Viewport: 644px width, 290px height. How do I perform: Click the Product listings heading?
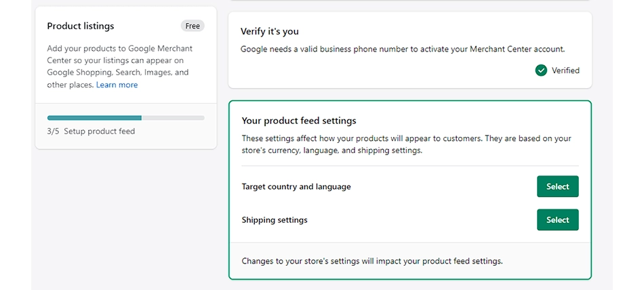[x=81, y=26]
